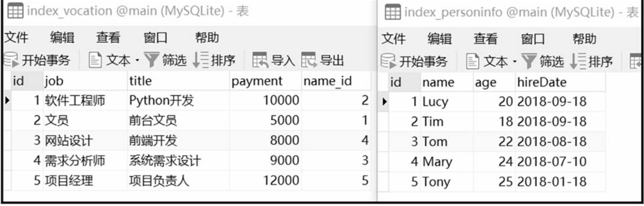This screenshot has width=644, height=206.
Task: Click the Filter funnel icon in index_vocation window
Action: 152,60
